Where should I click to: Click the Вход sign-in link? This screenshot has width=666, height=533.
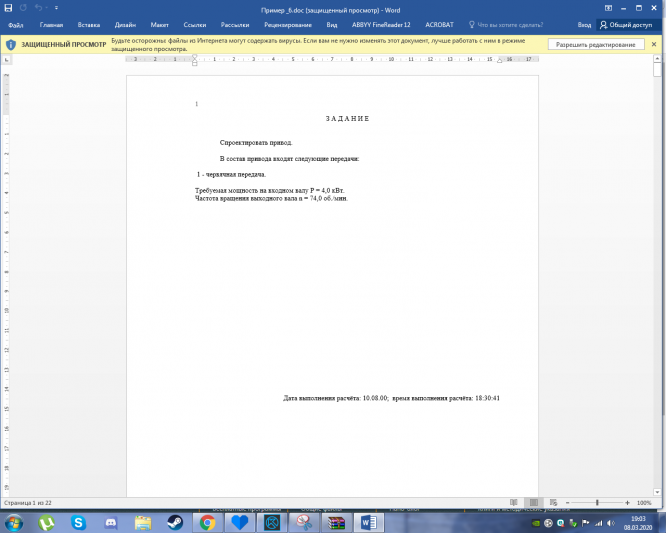[584, 25]
